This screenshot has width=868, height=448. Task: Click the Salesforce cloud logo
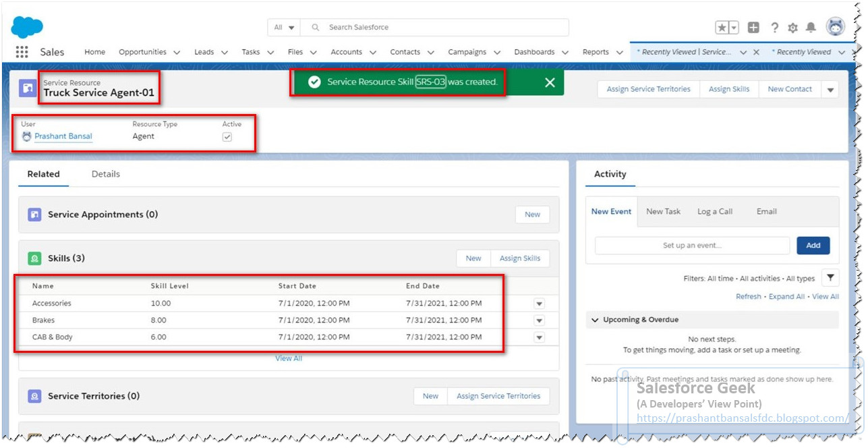[x=27, y=27]
